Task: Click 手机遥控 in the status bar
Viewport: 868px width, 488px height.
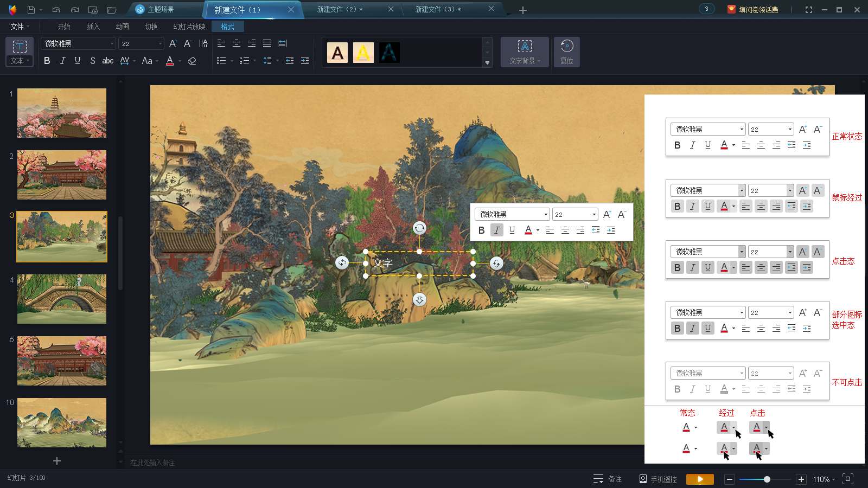Action: [658, 479]
